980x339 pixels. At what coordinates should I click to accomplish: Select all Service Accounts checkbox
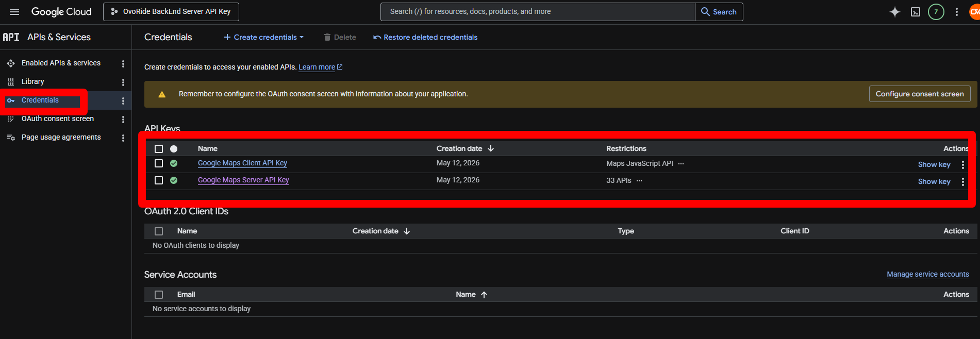(x=159, y=295)
